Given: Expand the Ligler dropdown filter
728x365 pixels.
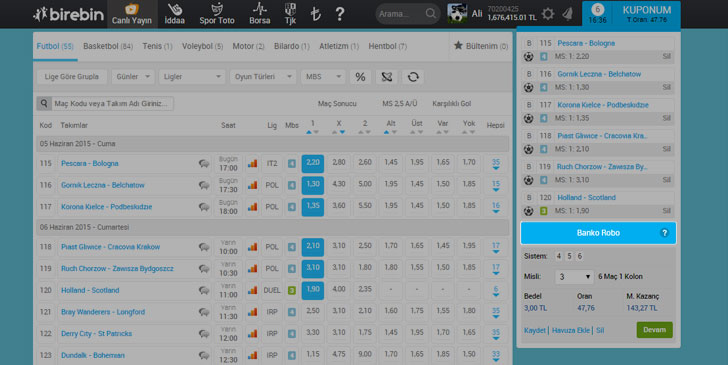Looking at the screenshot, I should click(192, 77).
